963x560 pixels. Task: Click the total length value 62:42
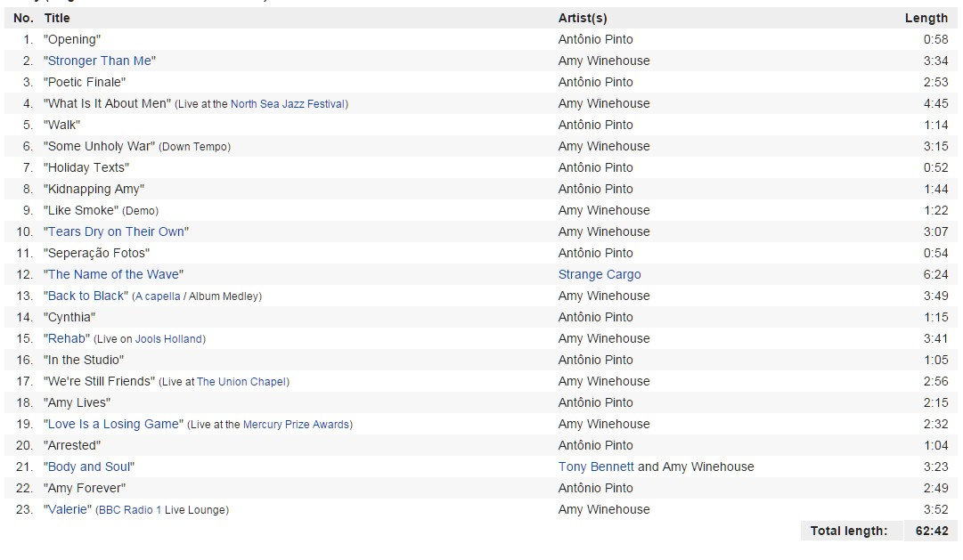932,531
